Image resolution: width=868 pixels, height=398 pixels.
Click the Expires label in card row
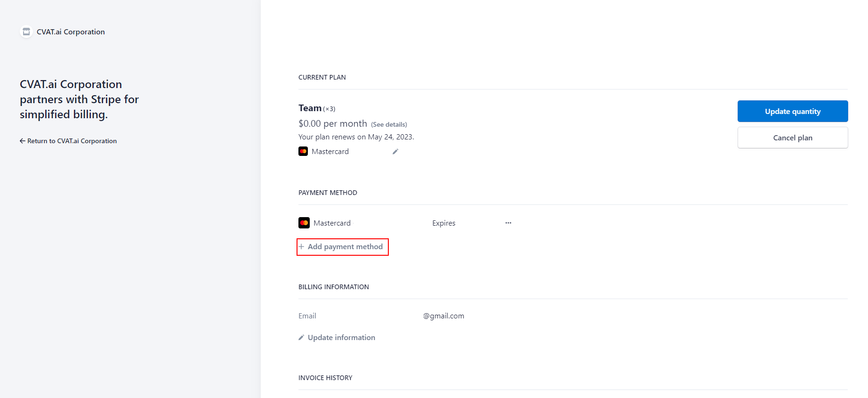443,223
